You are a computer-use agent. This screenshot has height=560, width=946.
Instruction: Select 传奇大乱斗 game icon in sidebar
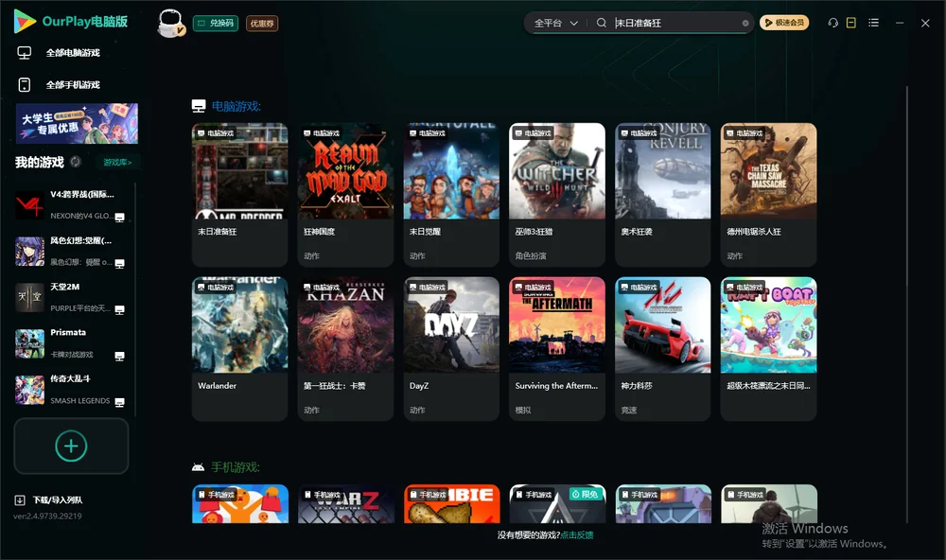point(29,390)
